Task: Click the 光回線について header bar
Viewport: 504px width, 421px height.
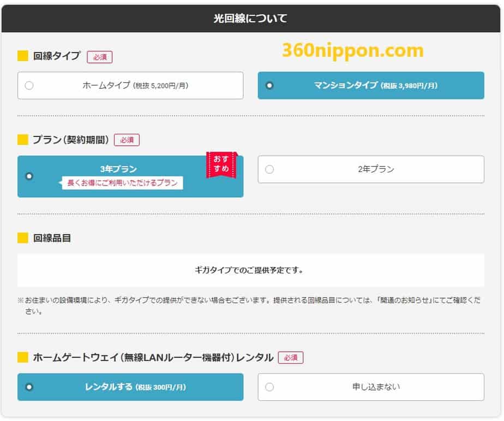Action: (251, 19)
